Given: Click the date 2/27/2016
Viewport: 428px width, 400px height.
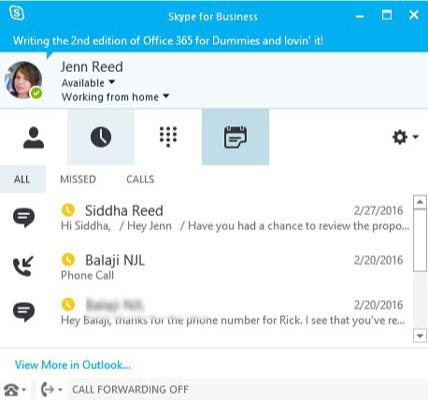Looking at the screenshot, I should 378,211.
